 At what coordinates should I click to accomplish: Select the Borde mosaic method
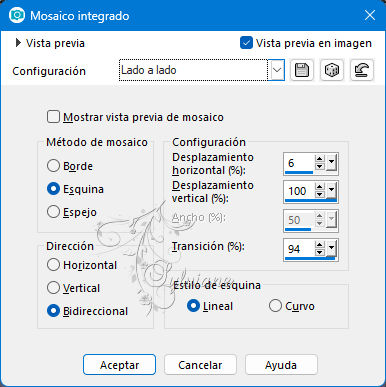click(53, 166)
